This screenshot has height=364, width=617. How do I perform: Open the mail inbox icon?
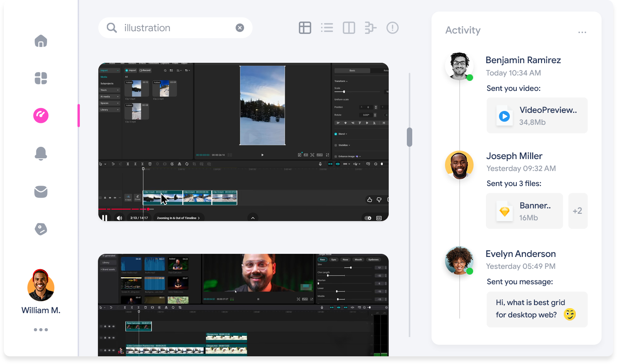click(41, 191)
